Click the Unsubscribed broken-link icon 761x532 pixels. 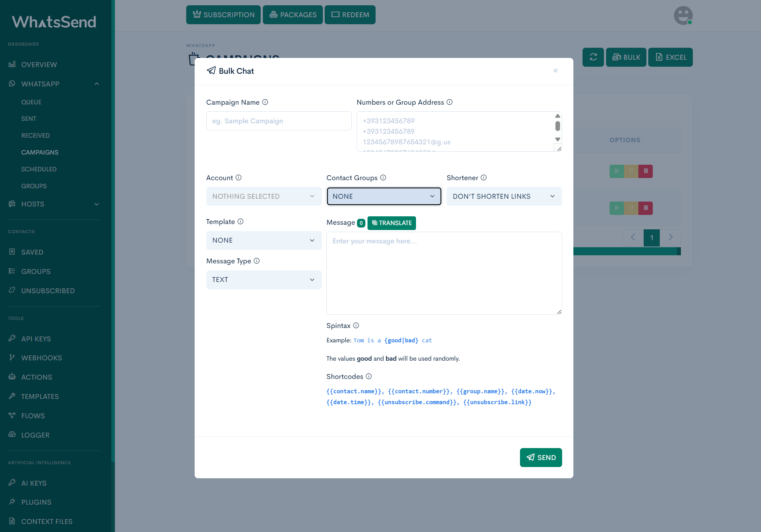click(x=12, y=290)
